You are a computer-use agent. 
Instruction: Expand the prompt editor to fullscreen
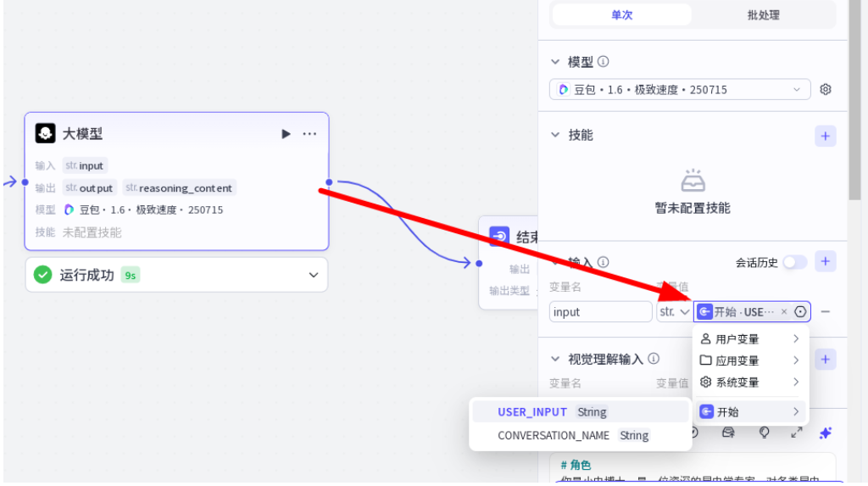(x=796, y=433)
